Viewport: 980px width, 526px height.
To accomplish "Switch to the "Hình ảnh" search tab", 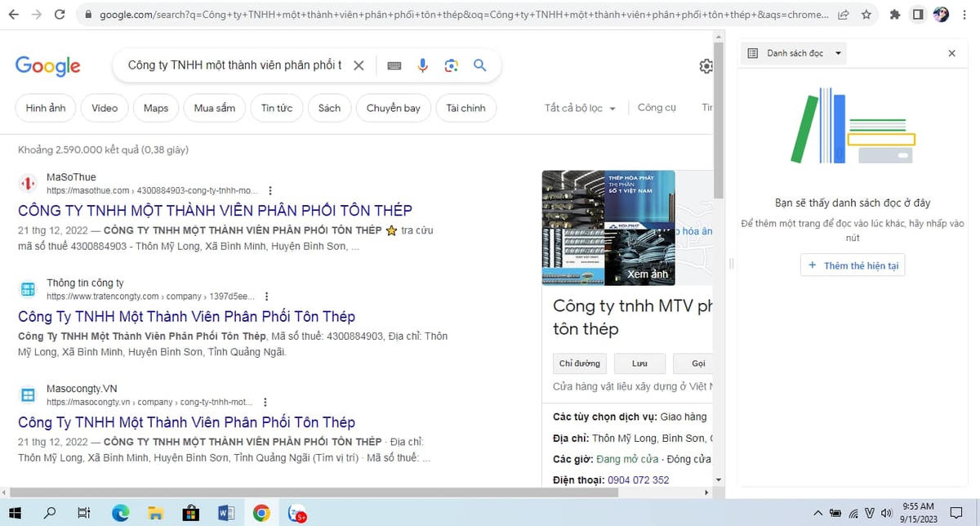I will click(x=45, y=107).
